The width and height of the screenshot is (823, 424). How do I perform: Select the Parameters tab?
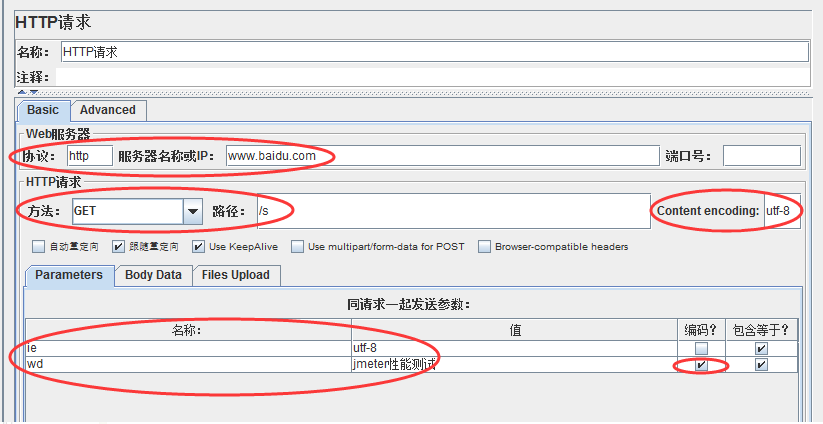pos(69,275)
